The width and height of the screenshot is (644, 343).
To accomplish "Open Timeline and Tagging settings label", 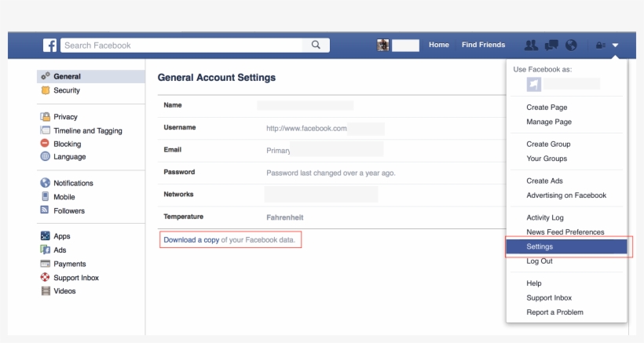I will tap(88, 131).
